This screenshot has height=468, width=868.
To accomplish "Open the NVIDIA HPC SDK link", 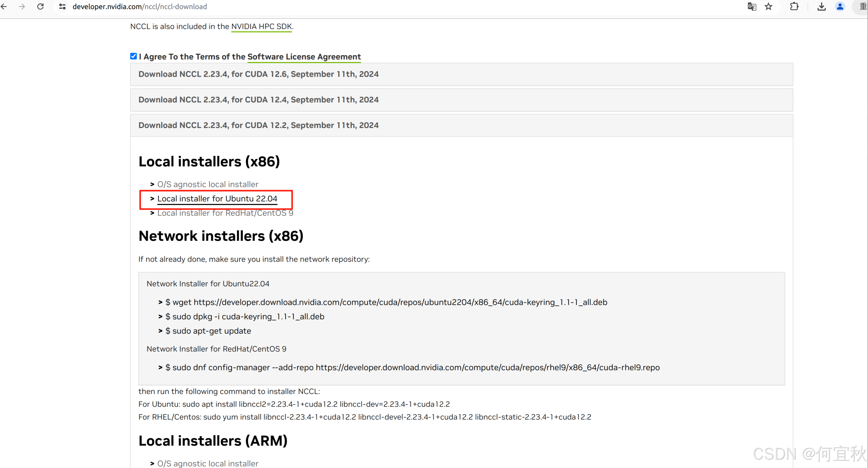I will (x=262, y=27).
